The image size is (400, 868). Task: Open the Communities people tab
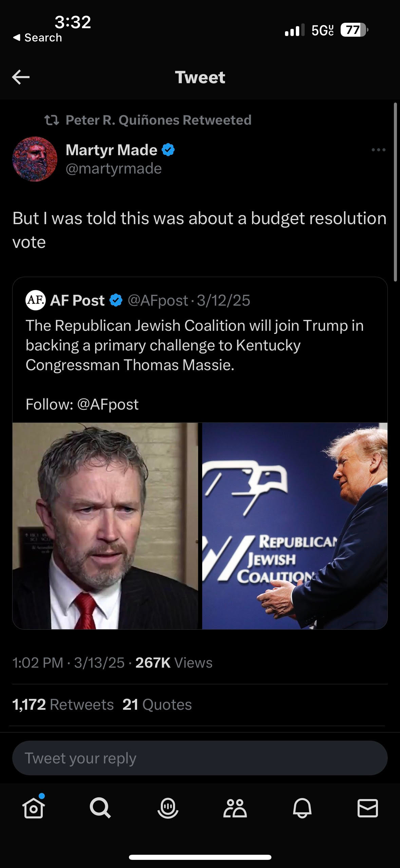coord(235,808)
